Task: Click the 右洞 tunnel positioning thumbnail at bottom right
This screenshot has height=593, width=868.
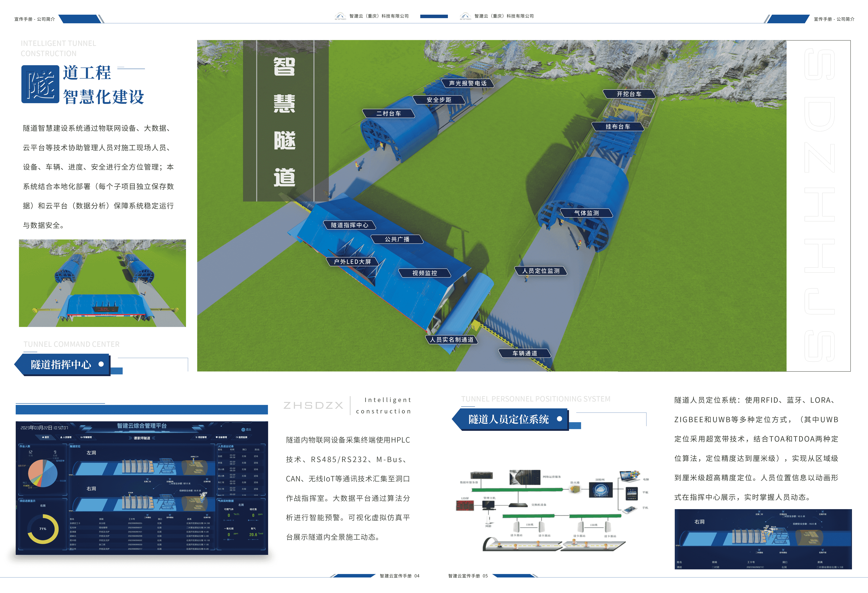Action: (x=763, y=539)
